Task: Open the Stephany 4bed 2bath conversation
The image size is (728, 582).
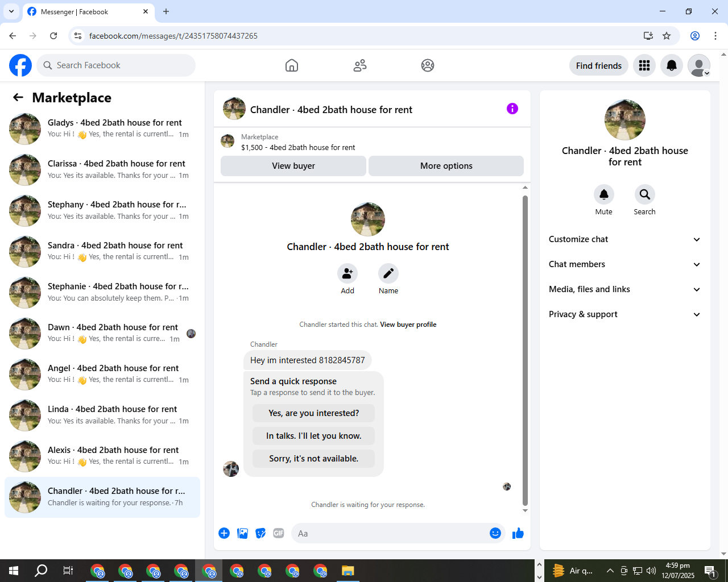Action: tap(102, 211)
